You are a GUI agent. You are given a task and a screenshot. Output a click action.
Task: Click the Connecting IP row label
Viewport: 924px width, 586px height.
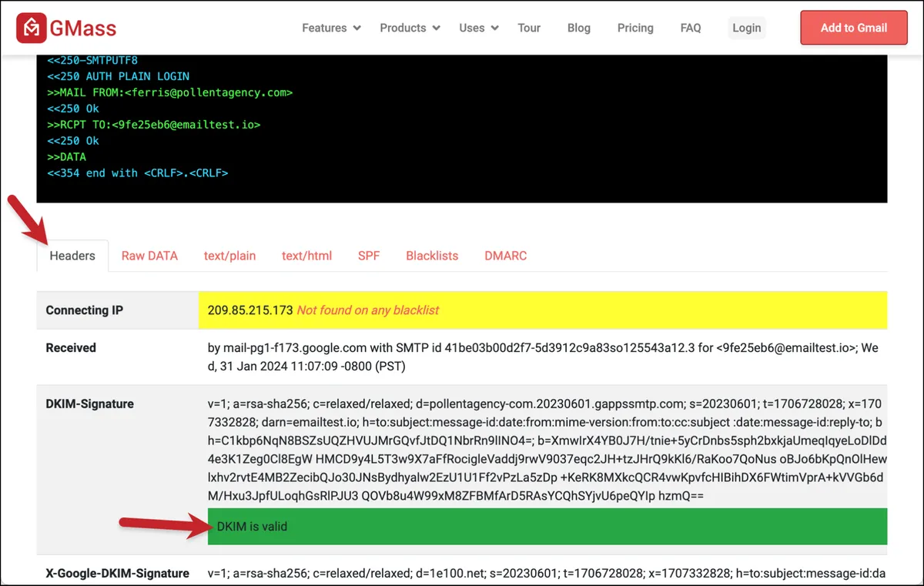85,310
